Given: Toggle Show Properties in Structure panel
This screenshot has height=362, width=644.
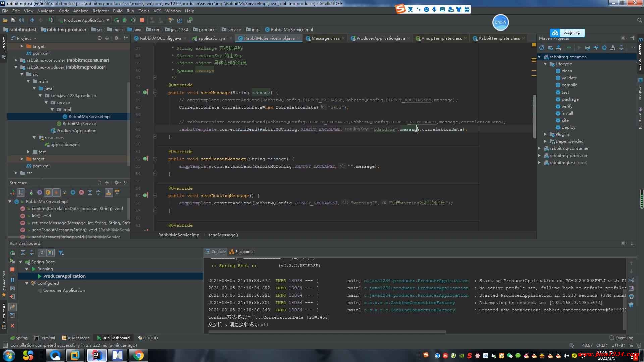Looking at the screenshot, I should point(40,192).
